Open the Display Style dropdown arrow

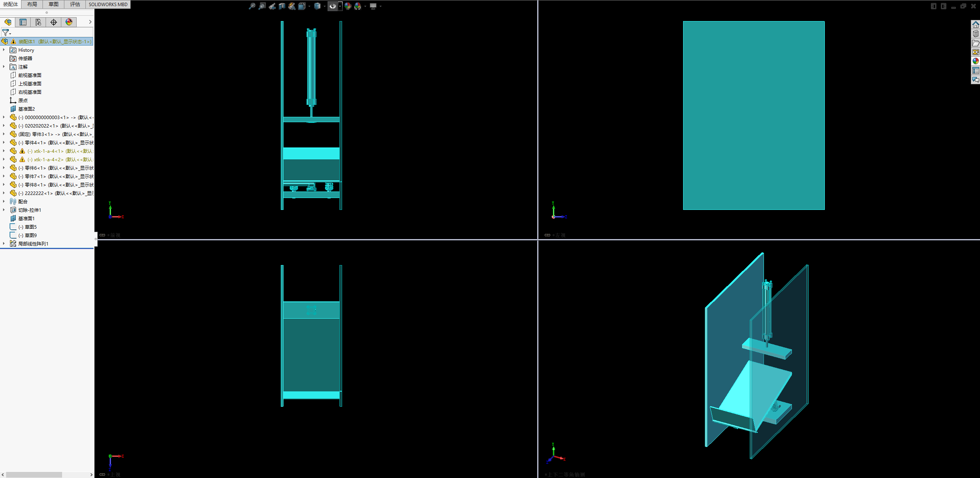(x=324, y=6)
